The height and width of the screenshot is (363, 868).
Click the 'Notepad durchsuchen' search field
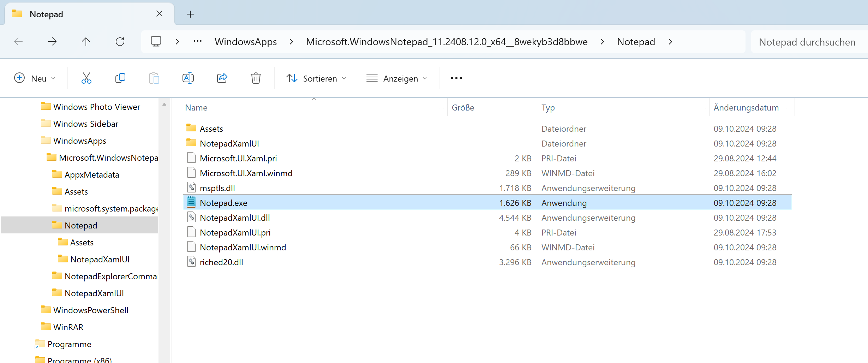tap(809, 42)
